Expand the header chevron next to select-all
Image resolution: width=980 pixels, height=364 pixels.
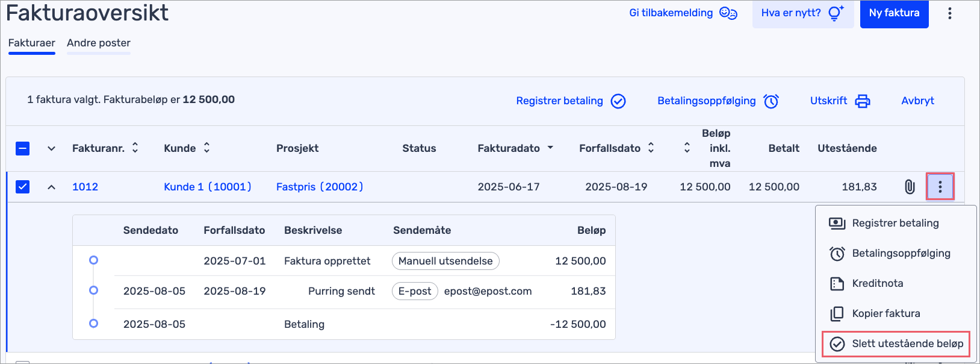52,149
